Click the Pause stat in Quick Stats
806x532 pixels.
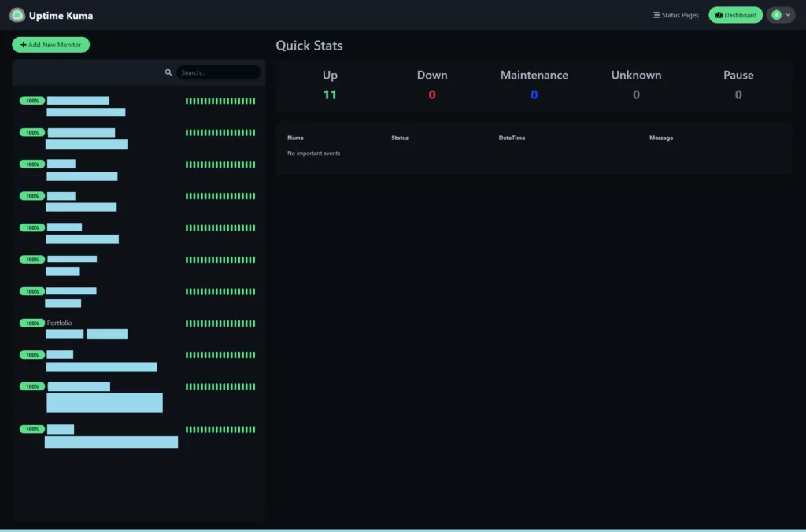(x=738, y=76)
